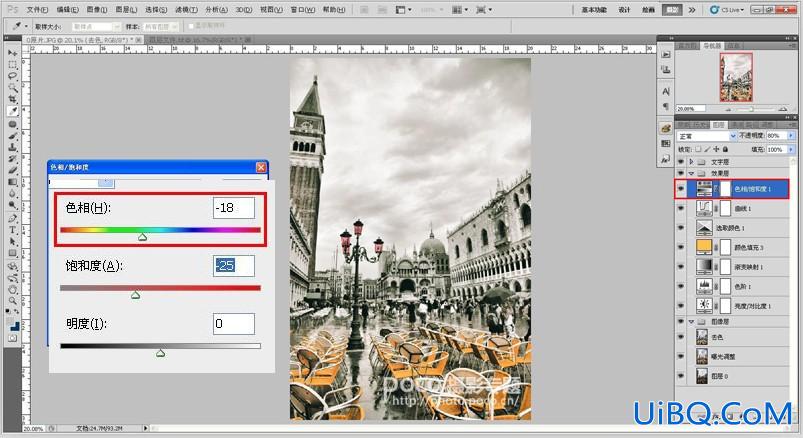Select the Brush tool

12,136
